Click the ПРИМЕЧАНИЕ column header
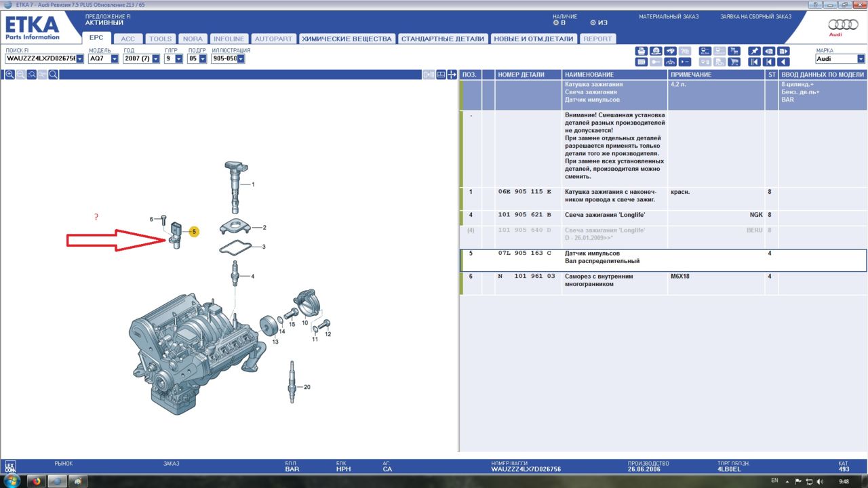The width and height of the screenshot is (868, 488). 717,75
